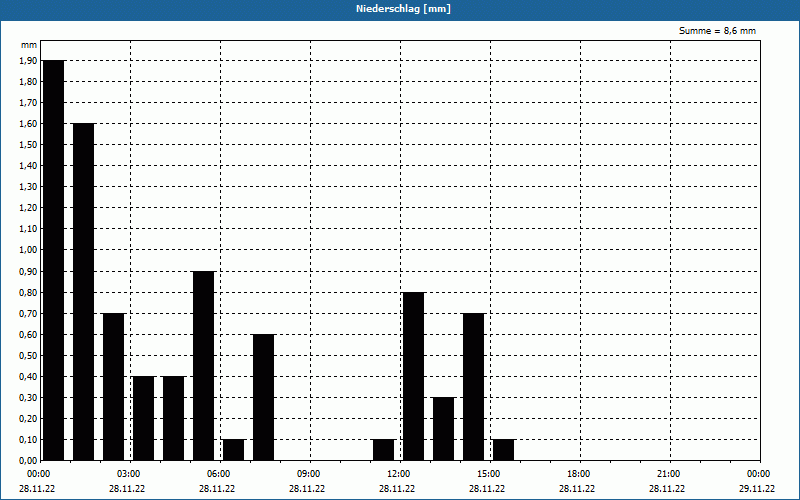Click the bar reaching 0,80 mm

[414, 377]
